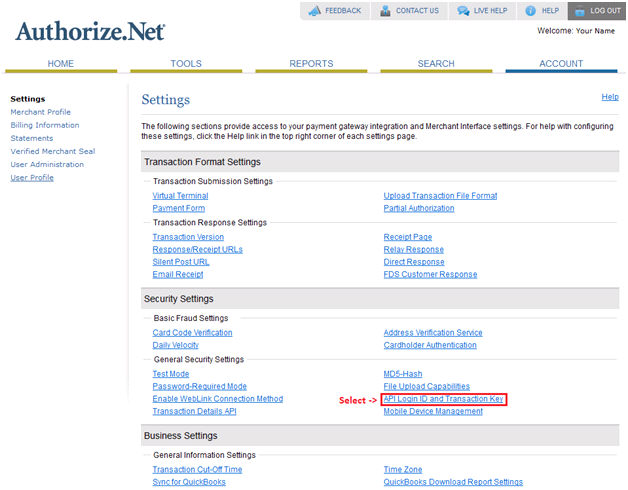Open Enable WebLink Connection Method
628x490 pixels.
coord(218,399)
